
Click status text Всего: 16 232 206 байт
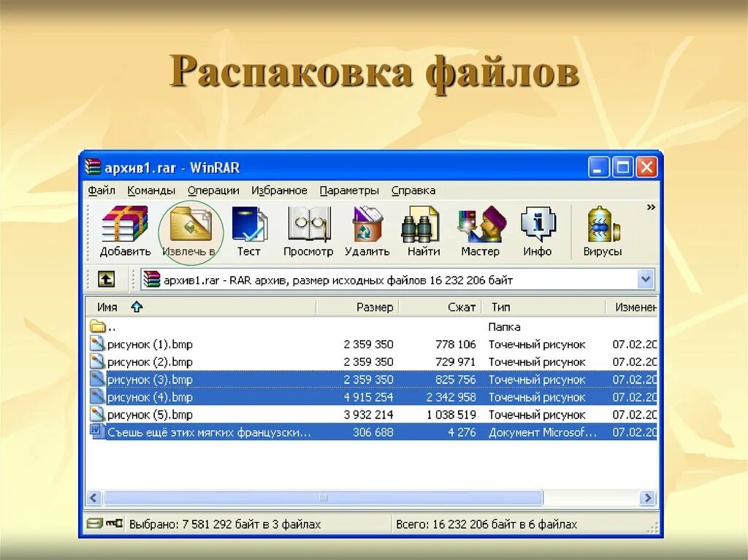coord(486,524)
